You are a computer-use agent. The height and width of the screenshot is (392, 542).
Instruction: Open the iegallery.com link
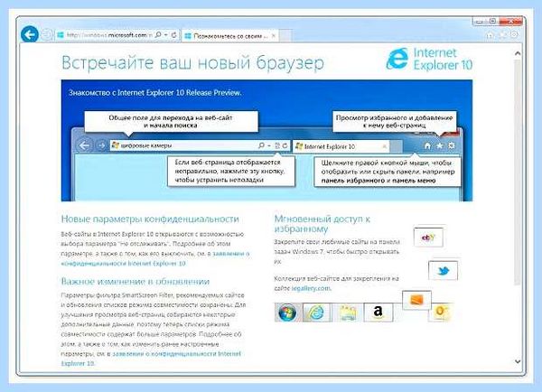pyautogui.click(x=311, y=288)
